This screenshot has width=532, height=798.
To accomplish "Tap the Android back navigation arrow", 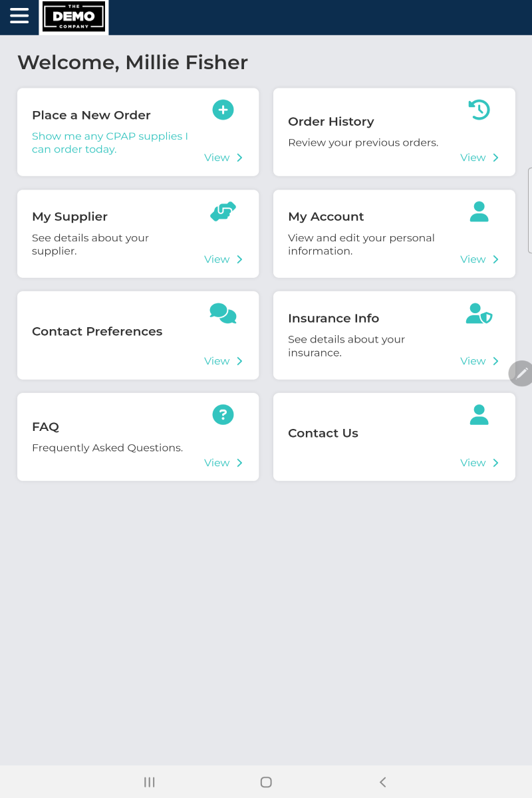I will point(382,782).
